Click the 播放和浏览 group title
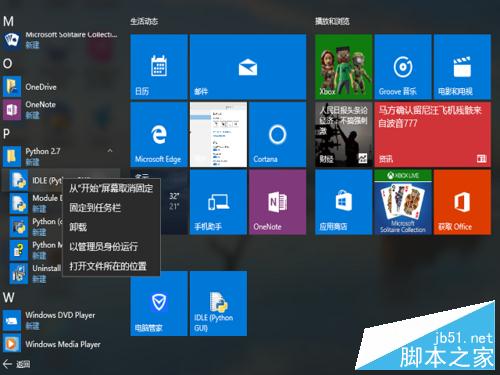 click(332, 22)
